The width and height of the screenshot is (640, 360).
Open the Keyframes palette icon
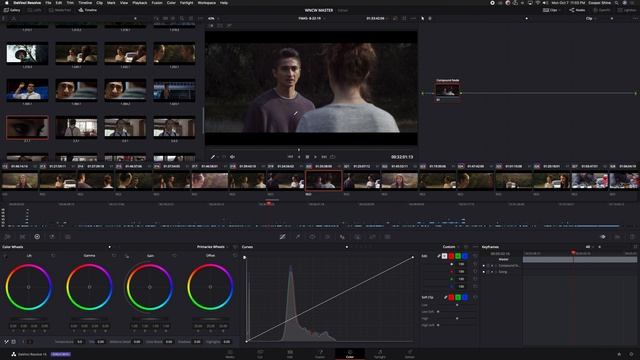pos(603,237)
